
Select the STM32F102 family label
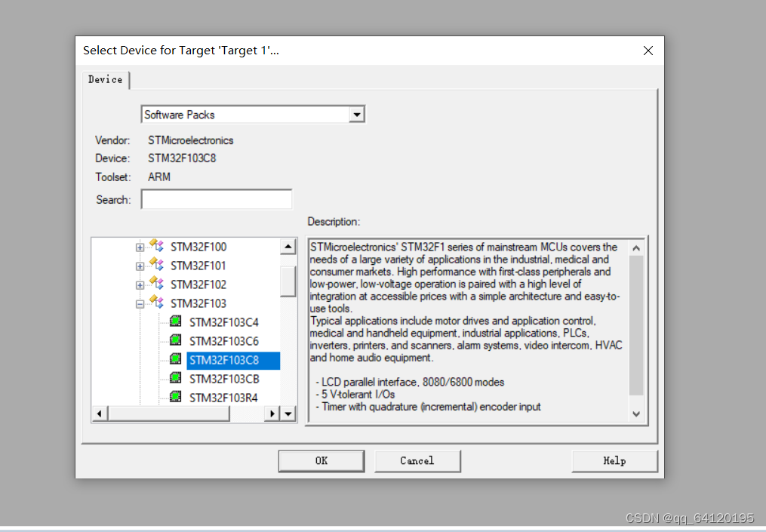198,284
